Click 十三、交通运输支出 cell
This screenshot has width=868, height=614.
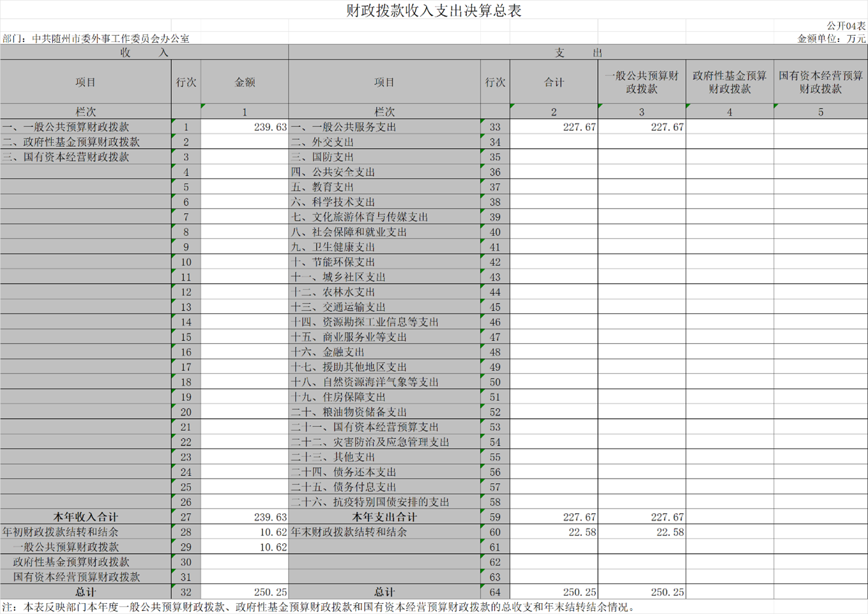pos(385,307)
